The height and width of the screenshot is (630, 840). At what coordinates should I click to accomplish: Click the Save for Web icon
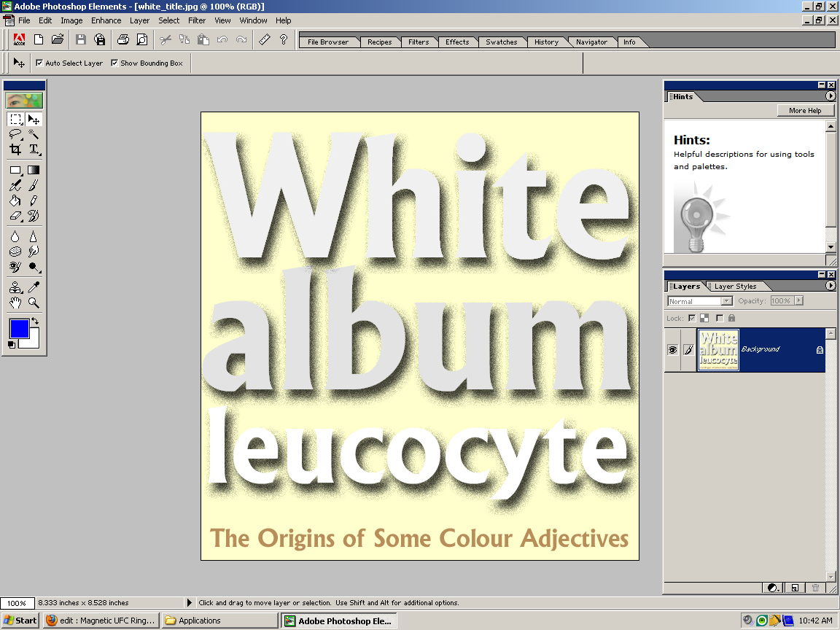100,39
